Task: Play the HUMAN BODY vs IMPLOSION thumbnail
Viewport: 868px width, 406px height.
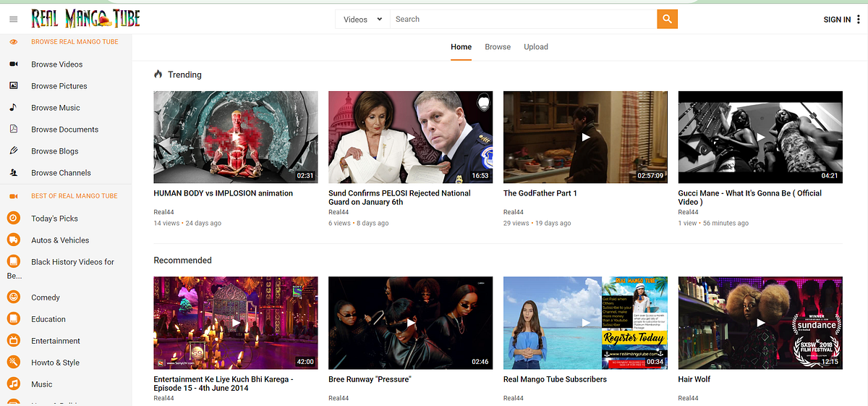Action: (x=236, y=137)
